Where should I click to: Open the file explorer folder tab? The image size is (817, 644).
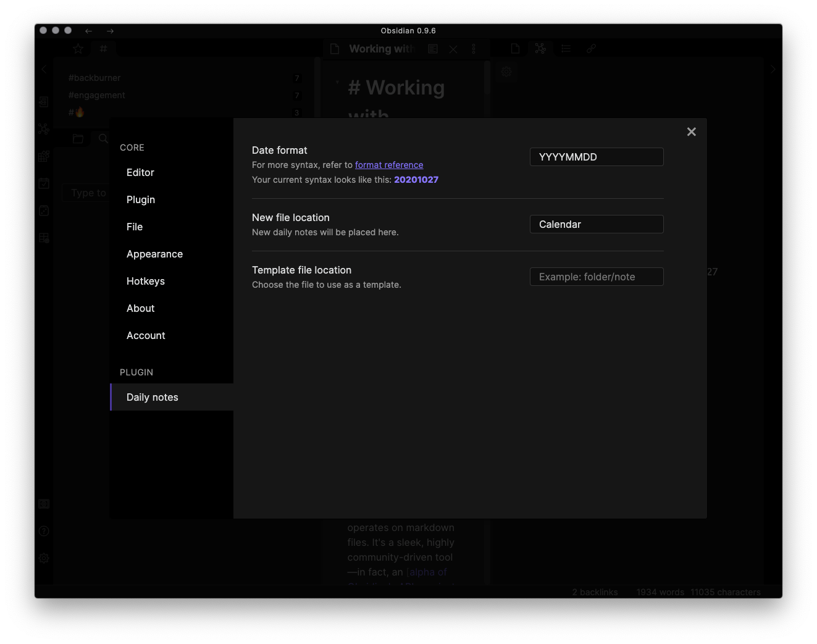pos(78,138)
